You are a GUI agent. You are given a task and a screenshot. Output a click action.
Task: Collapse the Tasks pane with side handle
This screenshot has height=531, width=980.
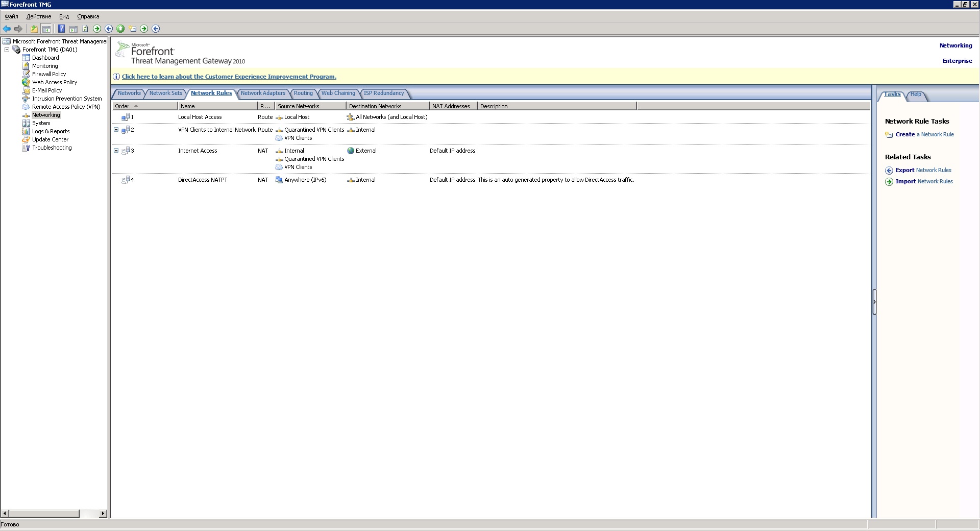point(874,302)
